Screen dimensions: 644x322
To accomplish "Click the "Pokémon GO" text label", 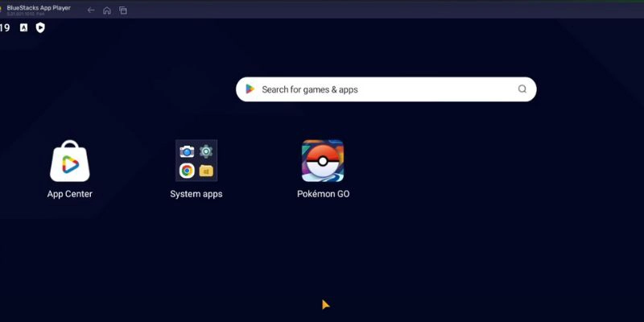I will [x=323, y=194].
